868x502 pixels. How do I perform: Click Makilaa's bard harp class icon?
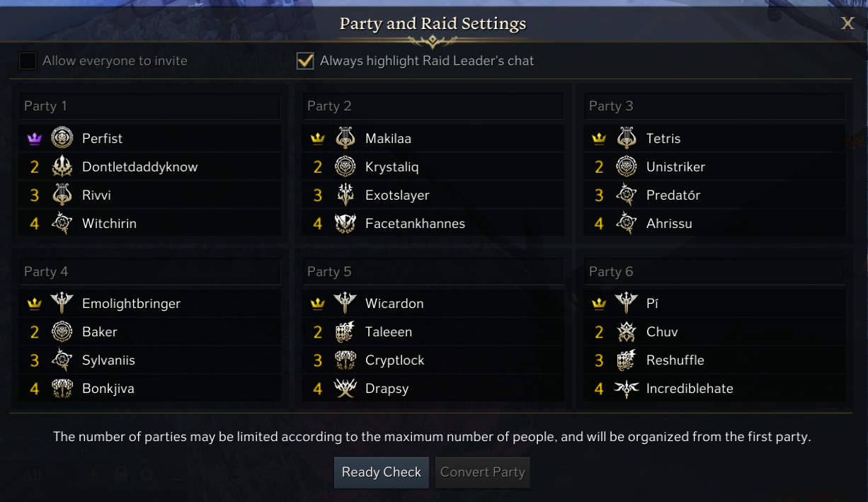[x=345, y=138]
